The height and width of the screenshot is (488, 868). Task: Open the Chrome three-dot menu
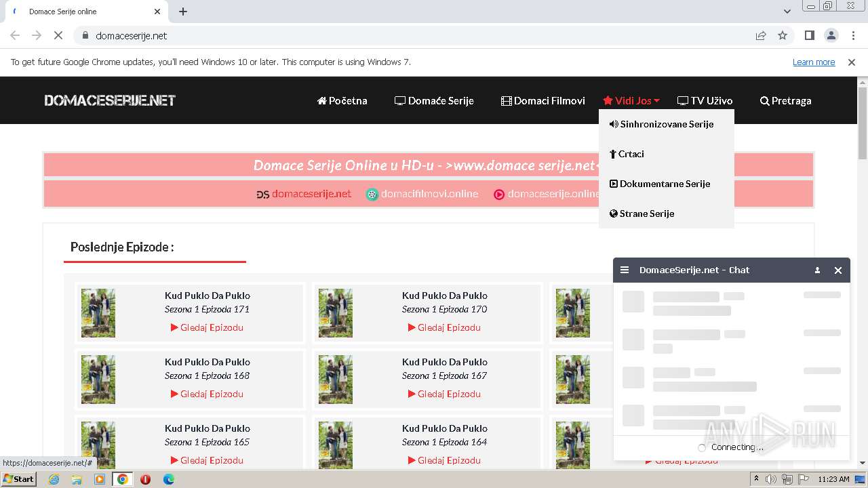[x=852, y=35]
